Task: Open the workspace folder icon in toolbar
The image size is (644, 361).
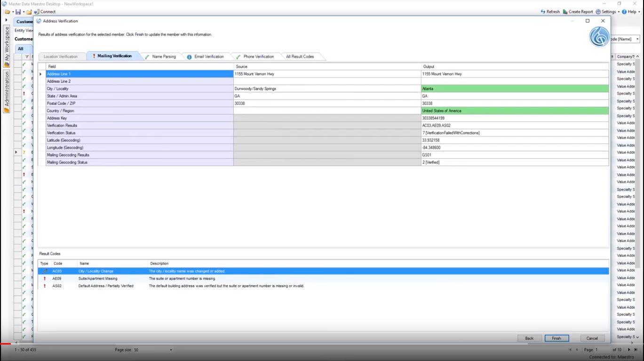Action: point(7,12)
